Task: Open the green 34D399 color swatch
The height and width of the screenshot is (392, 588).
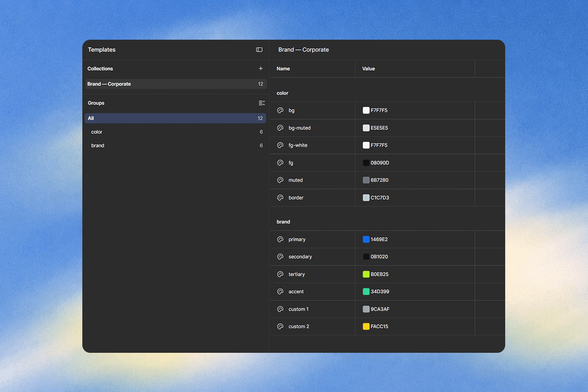Action: pyautogui.click(x=366, y=292)
